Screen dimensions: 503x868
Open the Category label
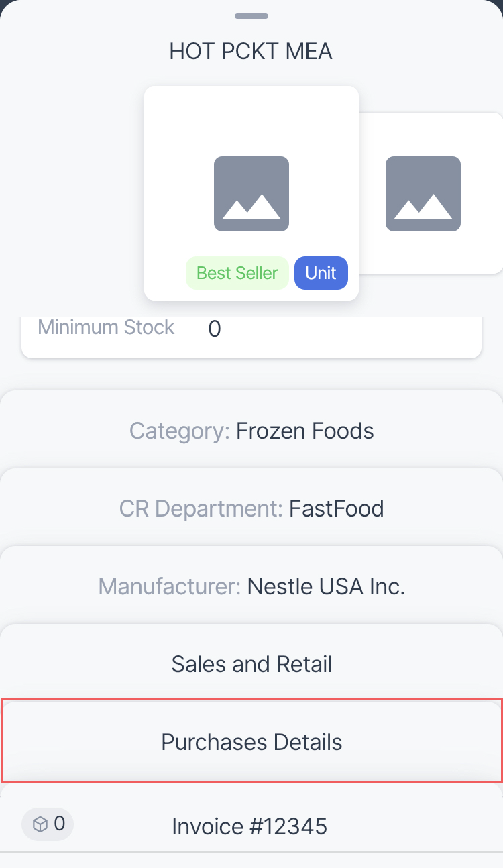pyautogui.click(x=180, y=431)
